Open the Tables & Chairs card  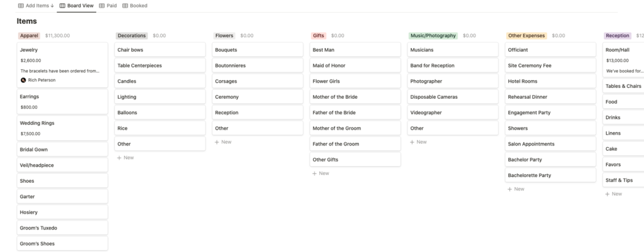click(623, 86)
